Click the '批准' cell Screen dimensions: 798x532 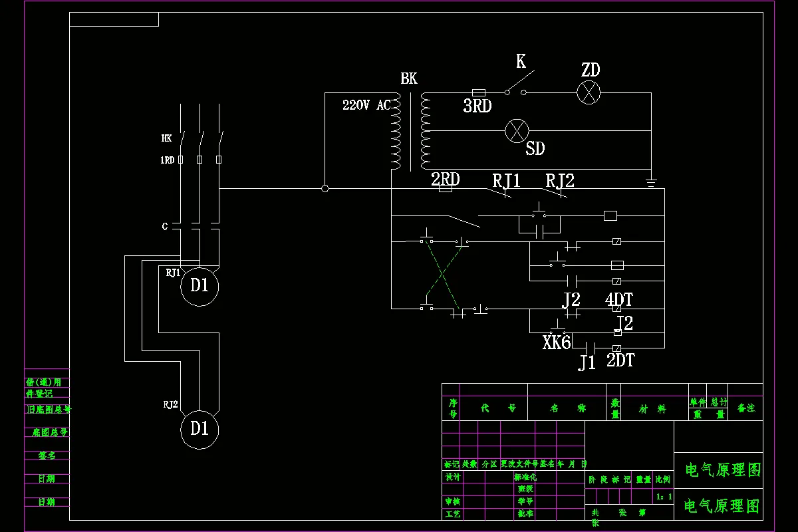[x=525, y=514]
